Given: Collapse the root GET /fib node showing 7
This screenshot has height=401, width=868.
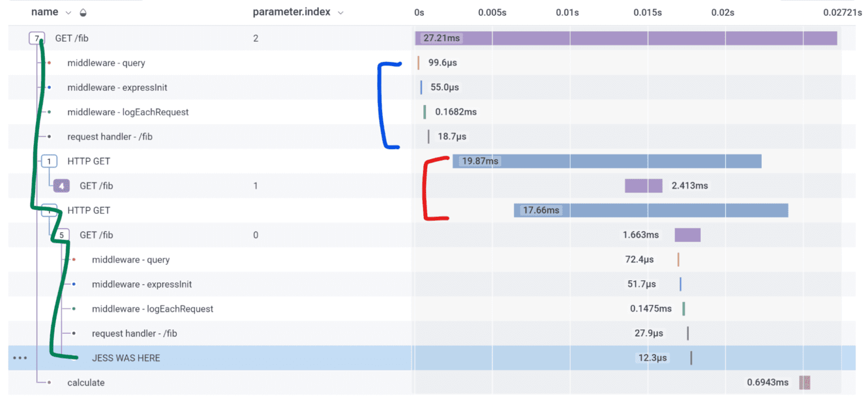Looking at the screenshot, I should [37, 38].
